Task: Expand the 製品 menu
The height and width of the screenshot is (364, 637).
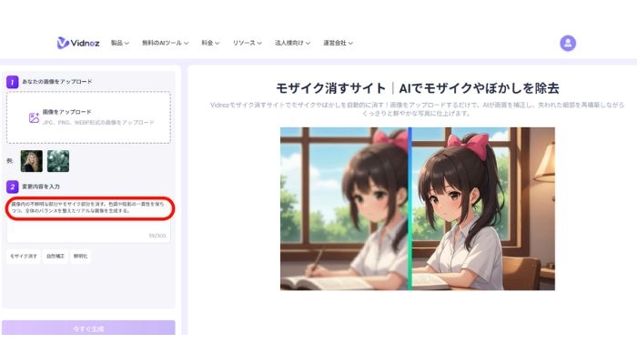Action: [120, 43]
